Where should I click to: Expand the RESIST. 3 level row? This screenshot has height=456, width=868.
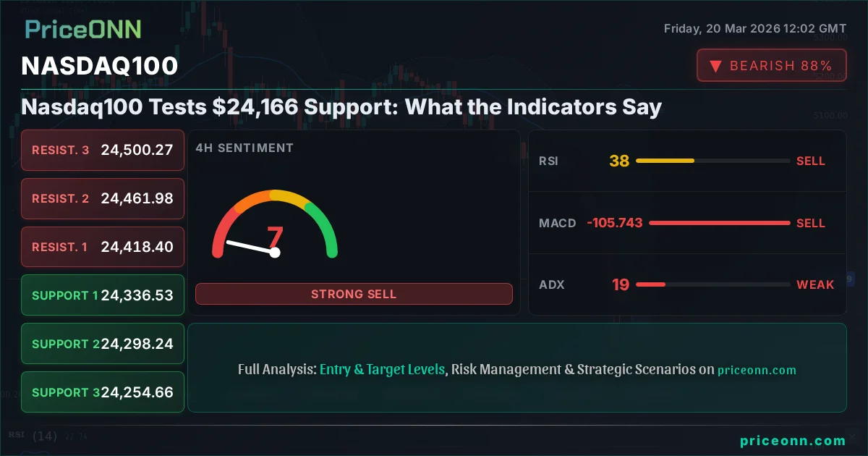coord(102,150)
